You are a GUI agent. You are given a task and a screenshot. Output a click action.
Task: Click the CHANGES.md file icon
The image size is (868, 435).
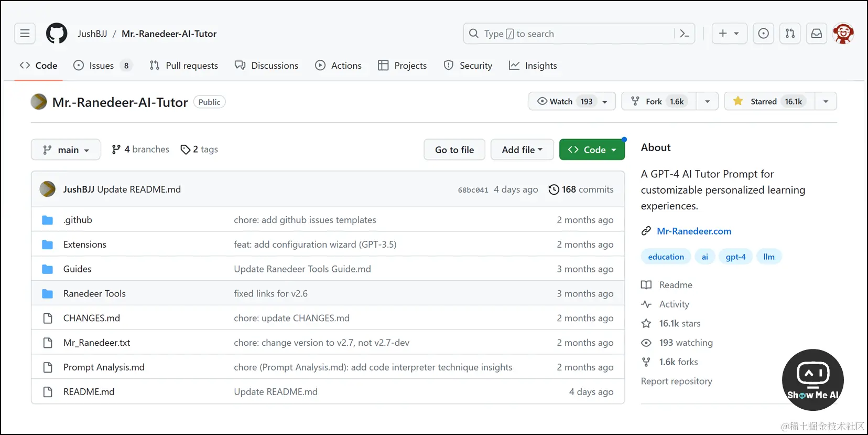[48, 318]
